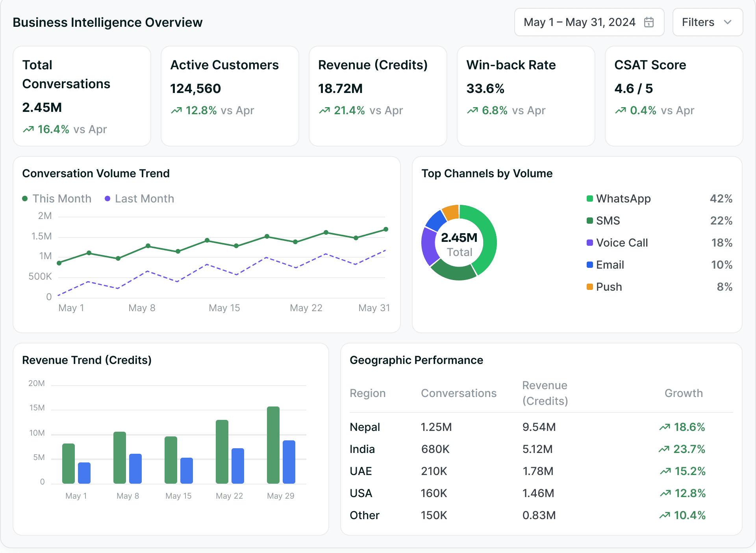Image resolution: width=756 pixels, height=553 pixels.
Task: Click the Push channel label
Action: tap(609, 287)
